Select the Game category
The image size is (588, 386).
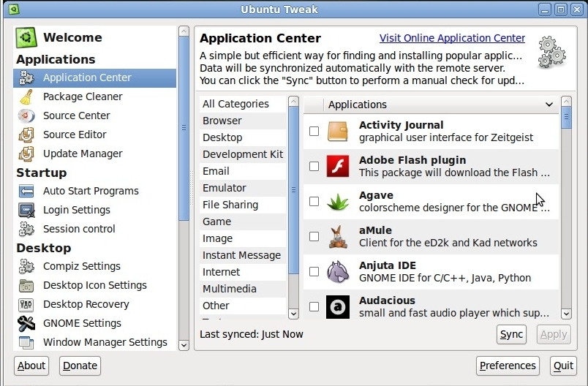(243, 222)
